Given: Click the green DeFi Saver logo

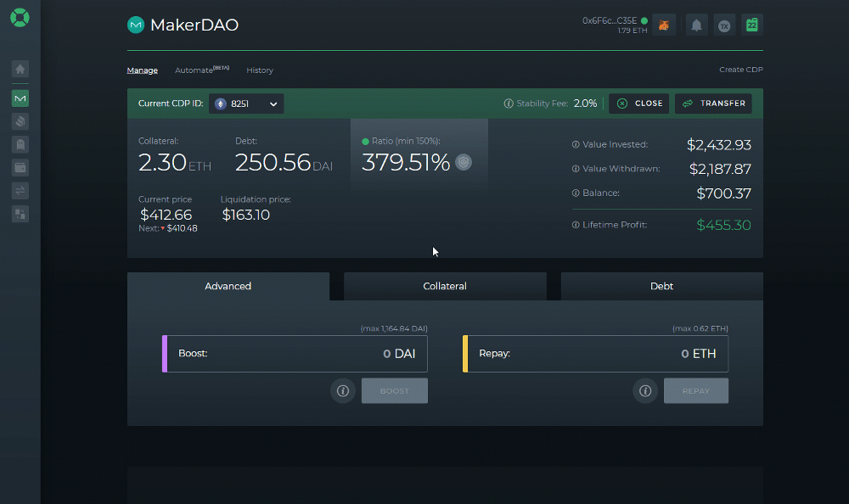Looking at the screenshot, I should [20, 18].
